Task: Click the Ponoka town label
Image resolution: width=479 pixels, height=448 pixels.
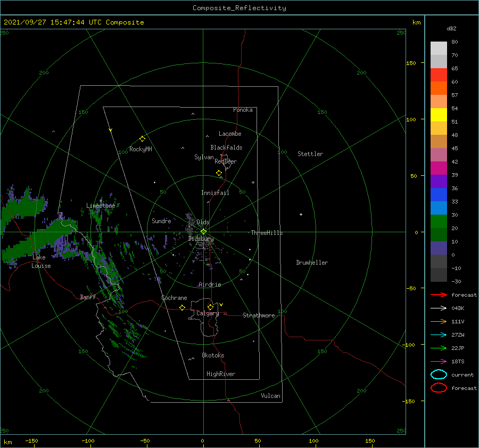Action: (243, 110)
